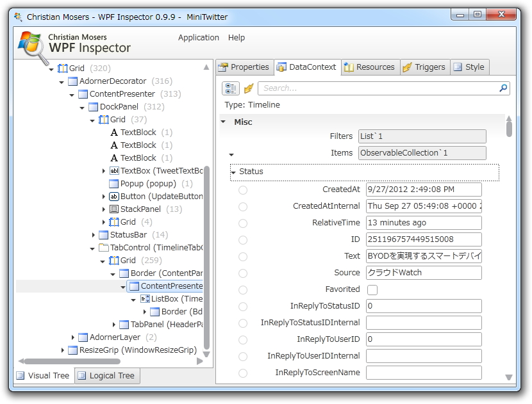Collapse the ListBox tree node
The height and width of the screenshot is (404, 532).
tap(133, 300)
